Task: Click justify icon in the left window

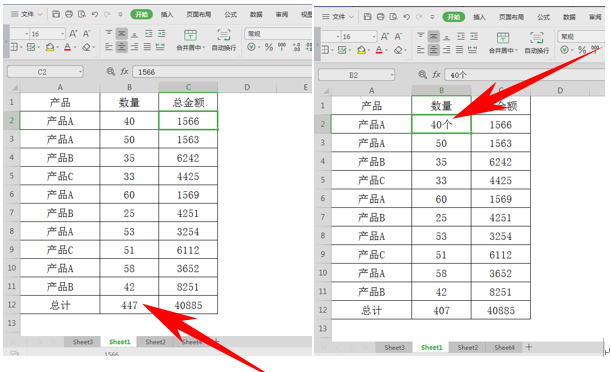Action: (x=147, y=47)
